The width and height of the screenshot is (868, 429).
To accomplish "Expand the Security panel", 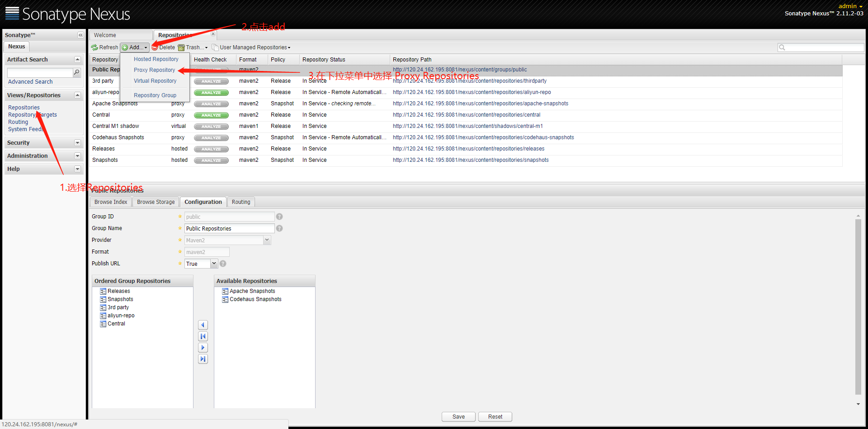I will [x=77, y=143].
